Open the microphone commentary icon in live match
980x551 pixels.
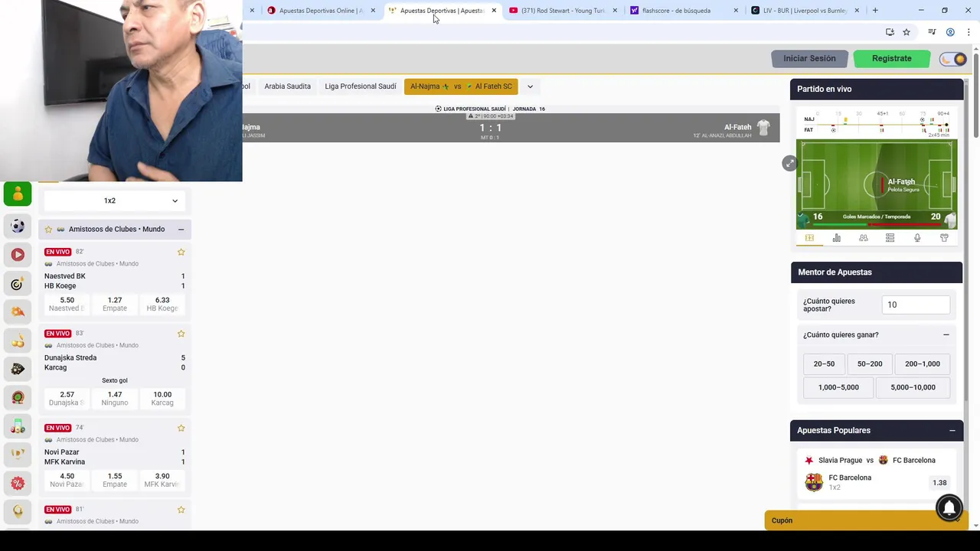(x=917, y=238)
